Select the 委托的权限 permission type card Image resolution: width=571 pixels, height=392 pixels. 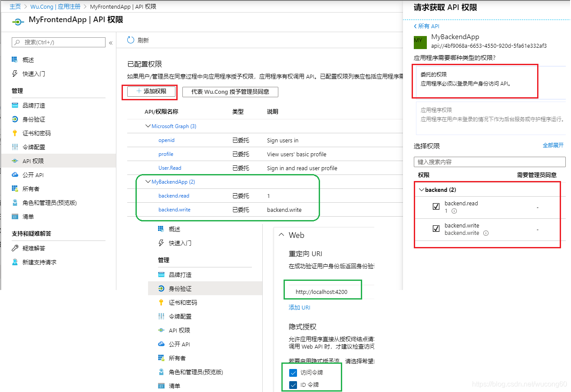(491, 82)
